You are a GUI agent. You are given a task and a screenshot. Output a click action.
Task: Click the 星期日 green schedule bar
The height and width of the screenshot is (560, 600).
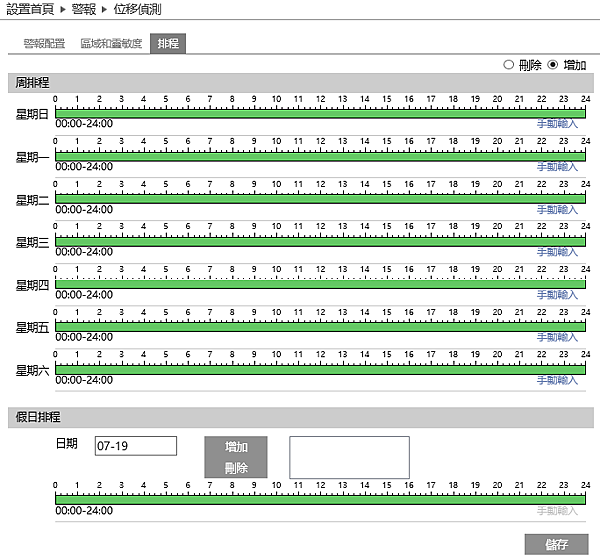pos(320,114)
